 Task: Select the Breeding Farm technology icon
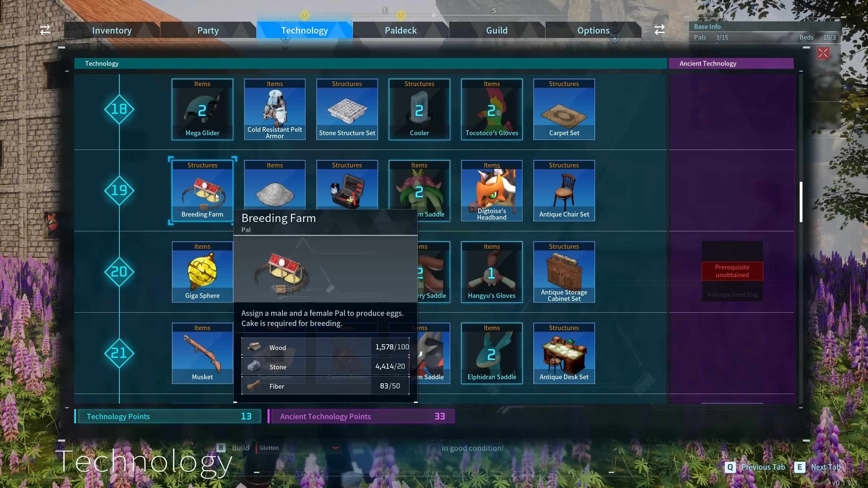coord(202,189)
